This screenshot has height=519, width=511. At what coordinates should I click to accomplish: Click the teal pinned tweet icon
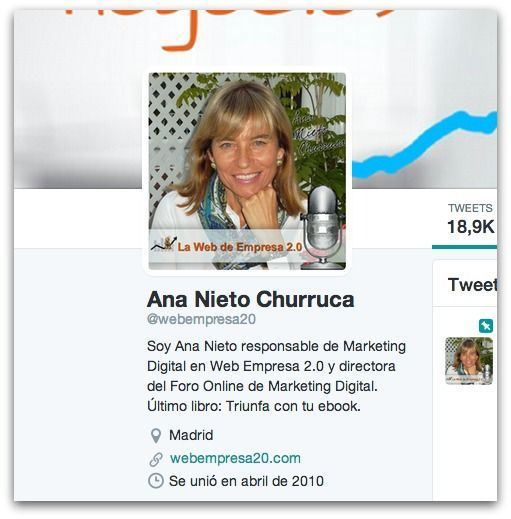coord(486,326)
